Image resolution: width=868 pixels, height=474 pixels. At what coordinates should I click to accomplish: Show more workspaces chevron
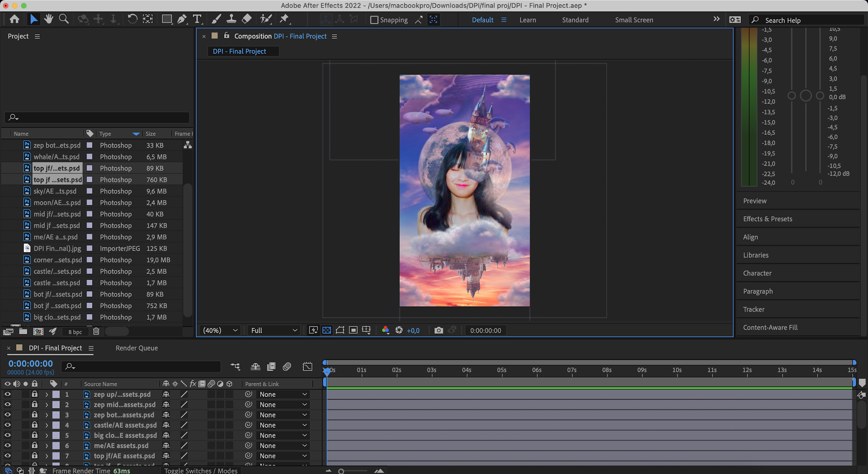coord(716,19)
